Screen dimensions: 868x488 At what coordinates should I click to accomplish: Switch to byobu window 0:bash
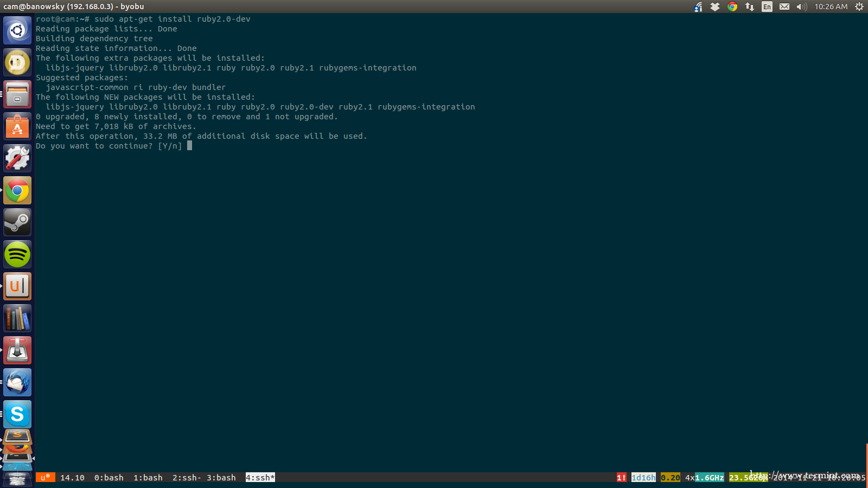coord(109,478)
